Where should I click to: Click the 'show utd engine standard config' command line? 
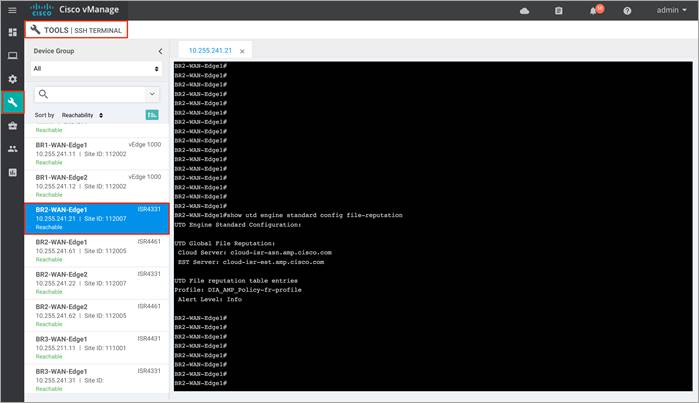tap(288, 215)
